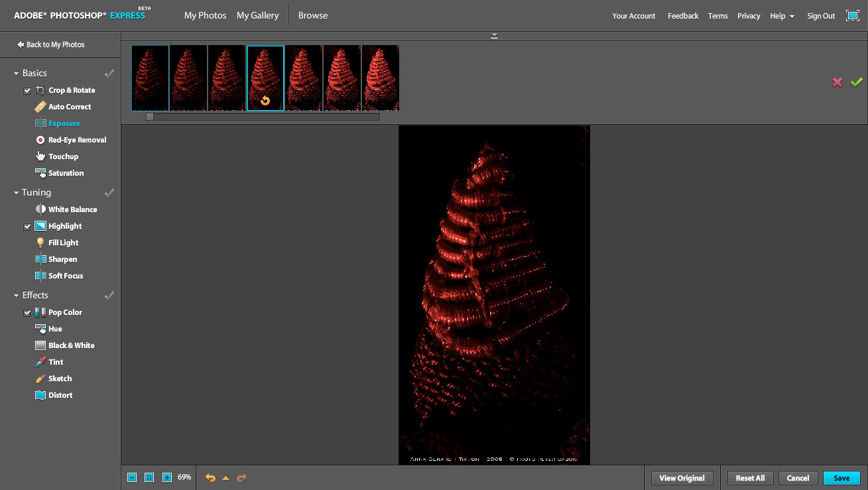Open the Browse tab

click(x=313, y=15)
